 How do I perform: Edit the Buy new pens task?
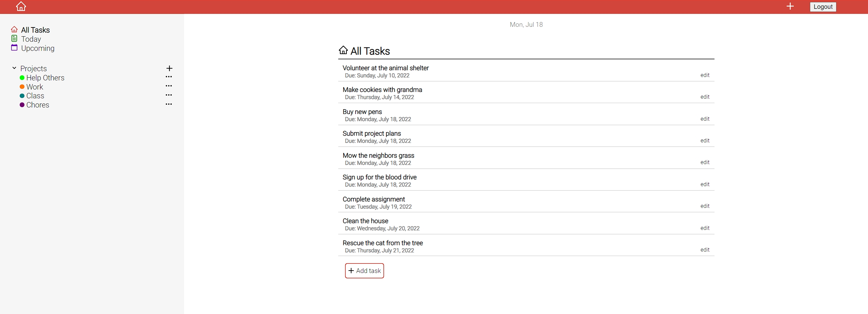[705, 119]
